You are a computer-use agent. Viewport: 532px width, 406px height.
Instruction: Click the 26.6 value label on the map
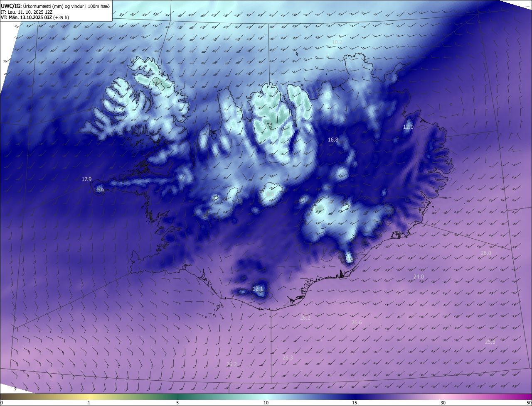[x=357, y=322]
